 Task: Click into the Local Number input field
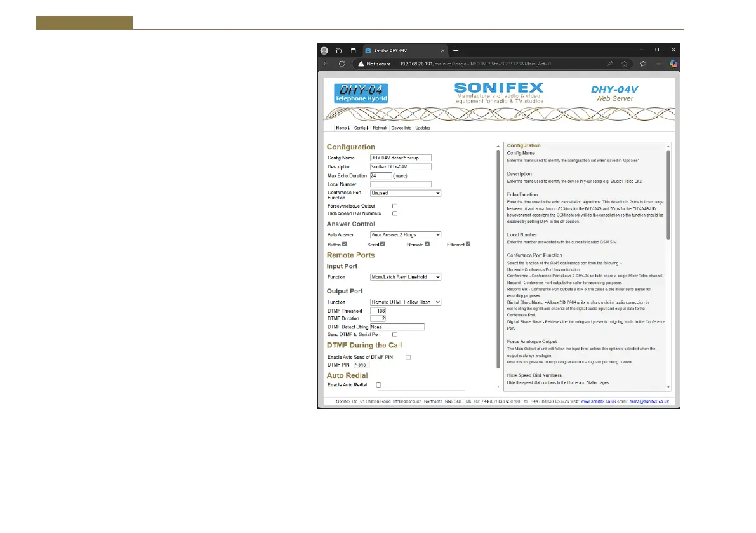tap(401, 184)
